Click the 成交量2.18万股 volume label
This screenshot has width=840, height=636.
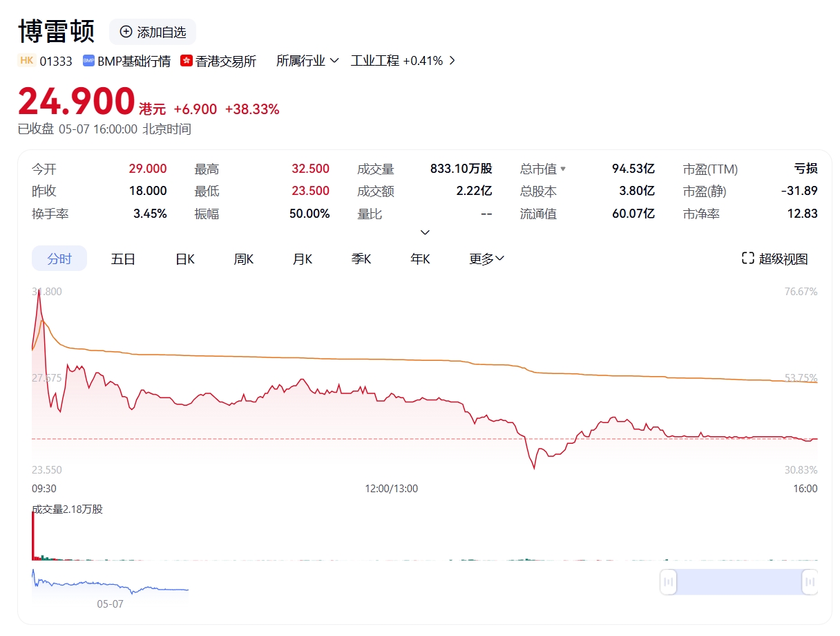coord(68,509)
